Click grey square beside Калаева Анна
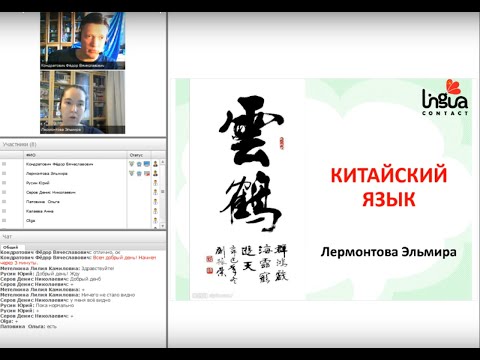The height and width of the screenshot is (360, 480). [4, 211]
